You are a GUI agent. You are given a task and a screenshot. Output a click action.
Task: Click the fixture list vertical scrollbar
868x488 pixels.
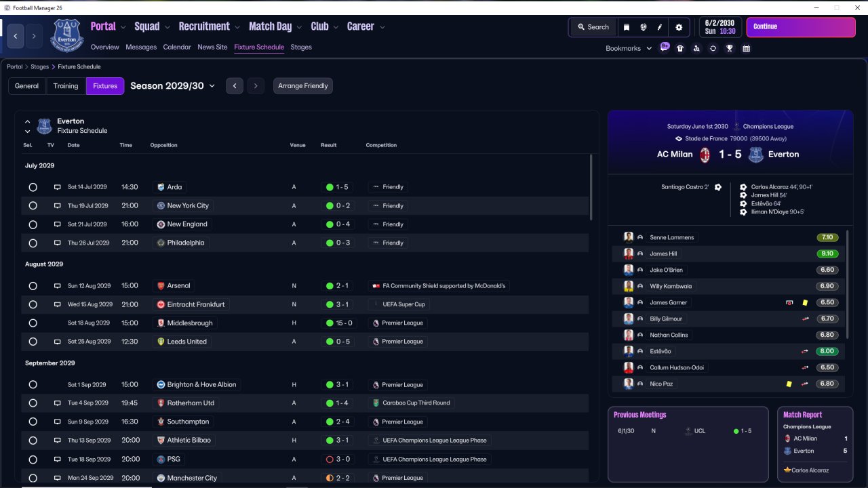click(x=590, y=187)
